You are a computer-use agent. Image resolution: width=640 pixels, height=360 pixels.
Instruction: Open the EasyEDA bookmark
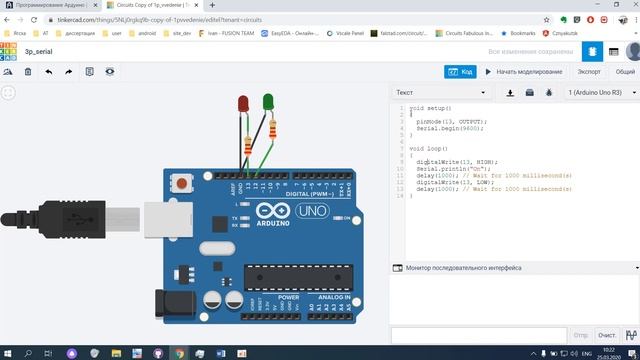click(290, 33)
